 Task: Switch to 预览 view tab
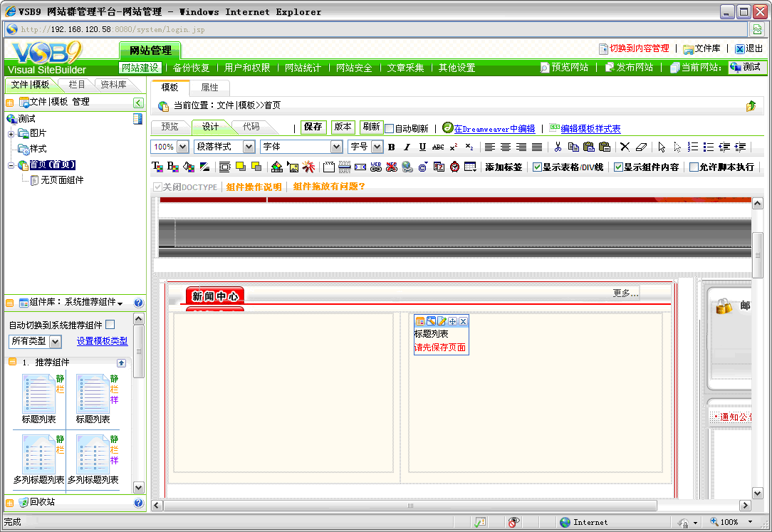170,127
